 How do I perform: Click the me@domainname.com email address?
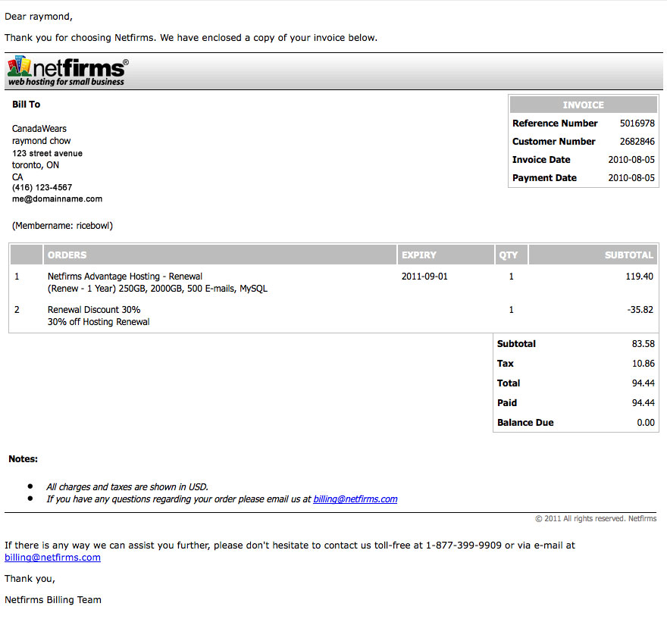57,199
